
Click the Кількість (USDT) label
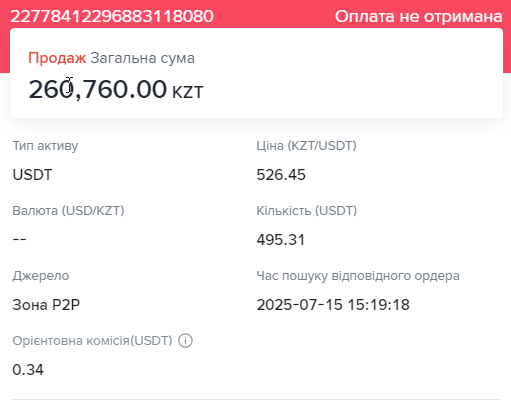307,211
